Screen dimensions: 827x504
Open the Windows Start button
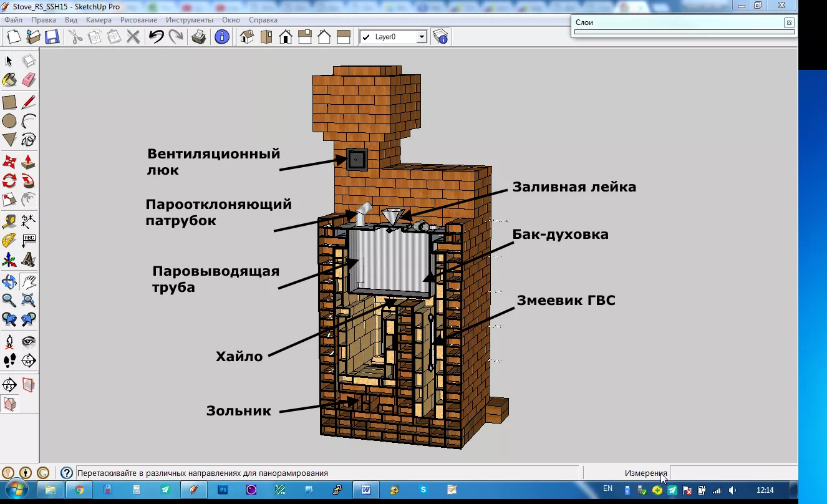point(17,490)
